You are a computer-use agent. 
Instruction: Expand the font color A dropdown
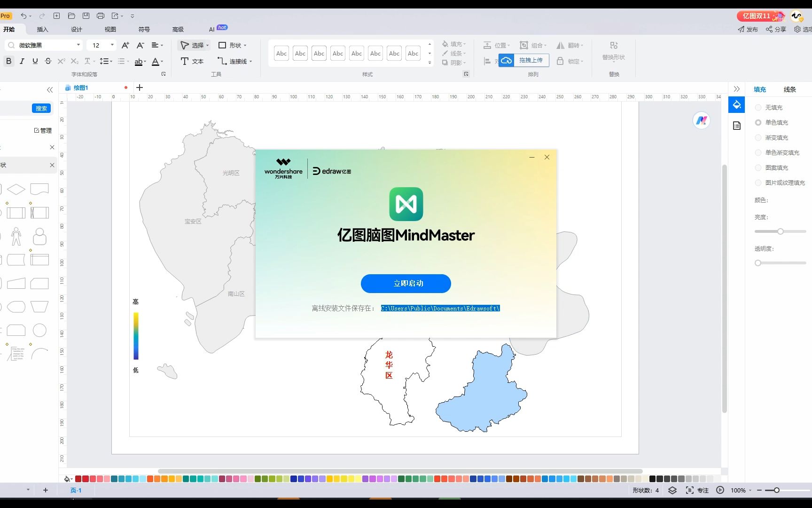(x=162, y=62)
